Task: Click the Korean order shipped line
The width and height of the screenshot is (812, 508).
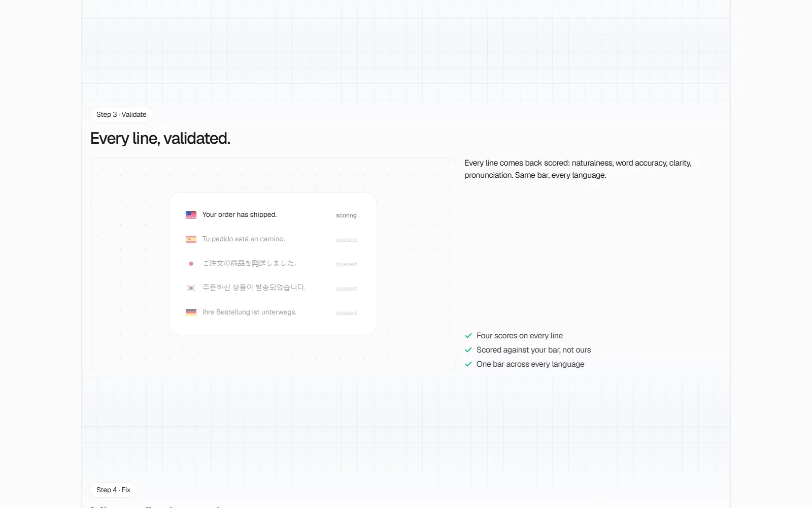Action: 254,288
